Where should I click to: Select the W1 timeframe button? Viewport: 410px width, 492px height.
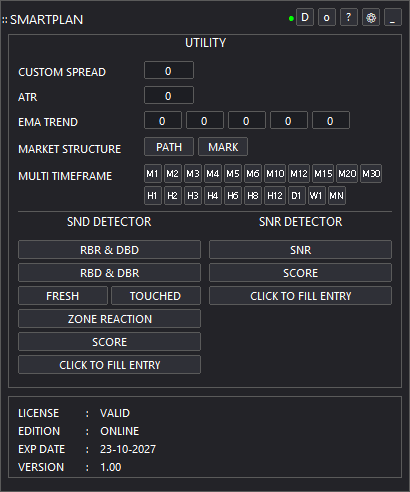(x=317, y=196)
